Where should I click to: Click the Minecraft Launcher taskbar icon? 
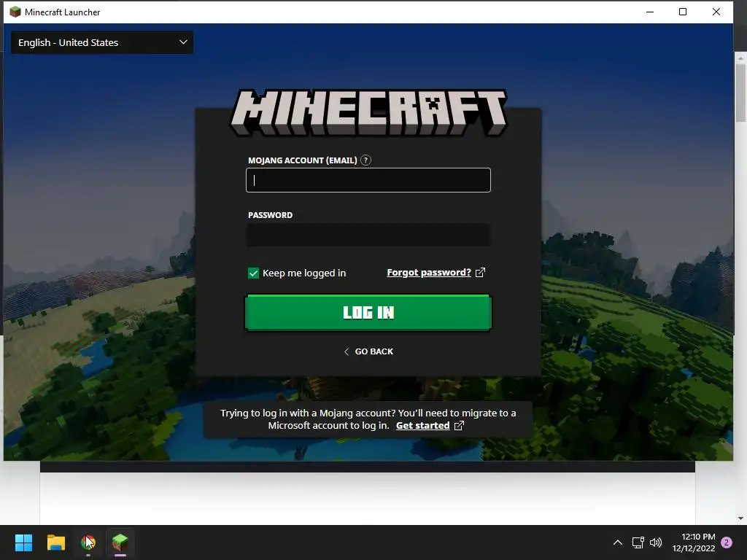tap(120, 542)
